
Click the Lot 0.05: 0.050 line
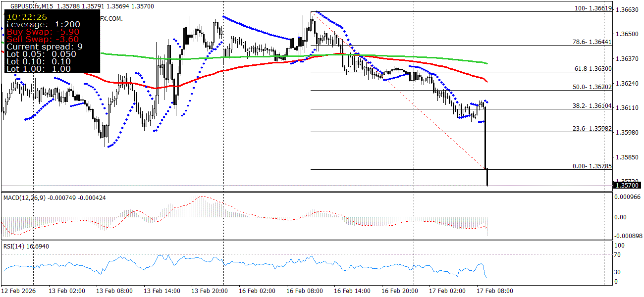(42, 54)
